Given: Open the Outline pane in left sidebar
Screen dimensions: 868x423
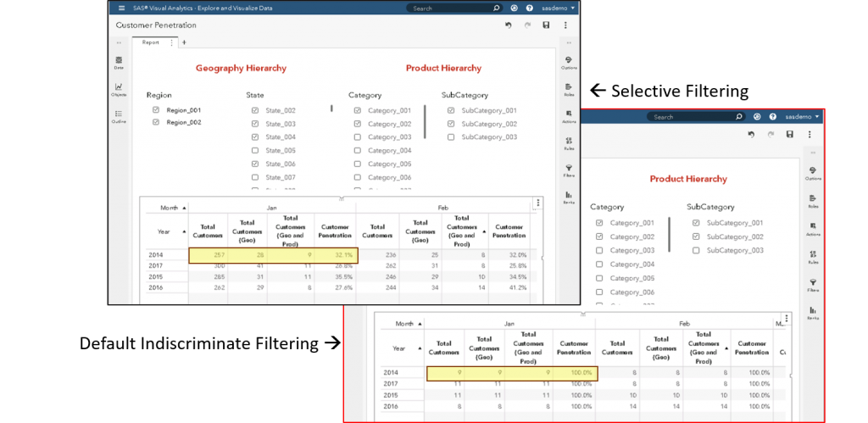Looking at the screenshot, I should tap(119, 115).
